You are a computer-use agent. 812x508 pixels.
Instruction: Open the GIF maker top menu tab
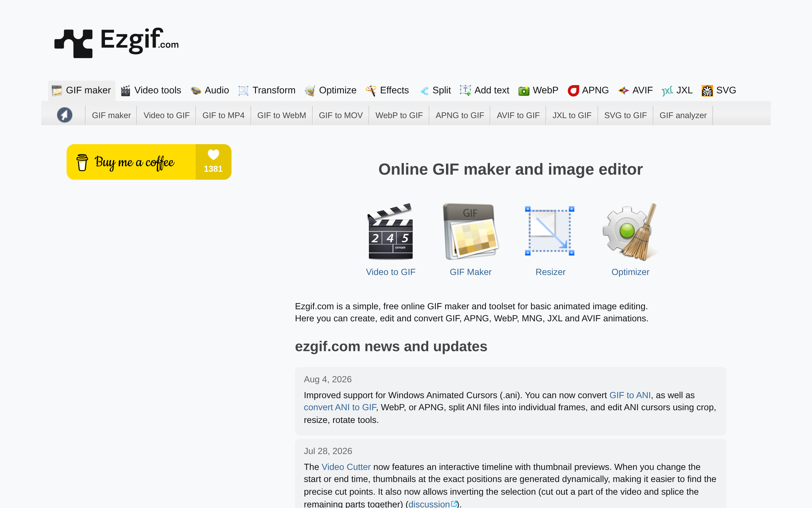(82, 90)
